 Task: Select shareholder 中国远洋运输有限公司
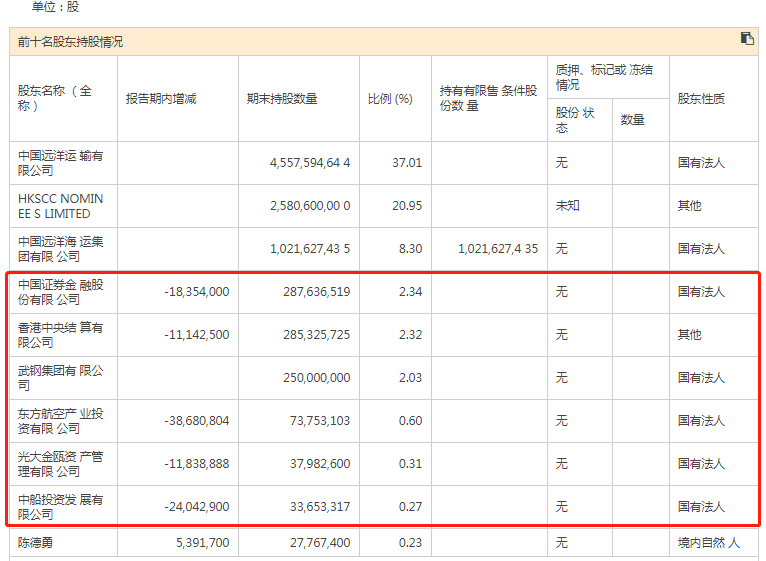61,163
